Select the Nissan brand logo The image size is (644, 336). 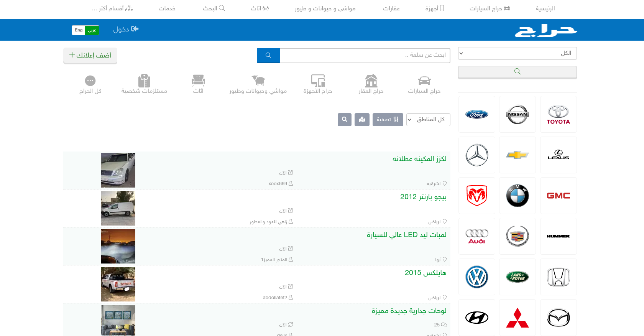click(517, 114)
